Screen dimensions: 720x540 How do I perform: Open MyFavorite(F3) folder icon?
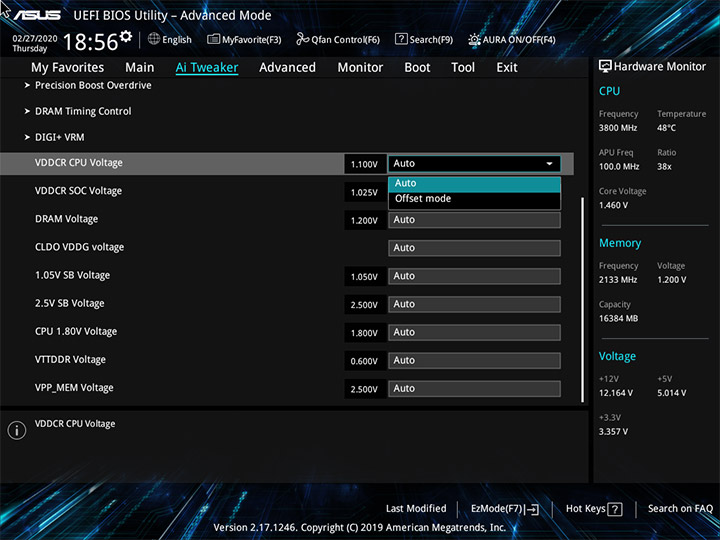(213, 39)
